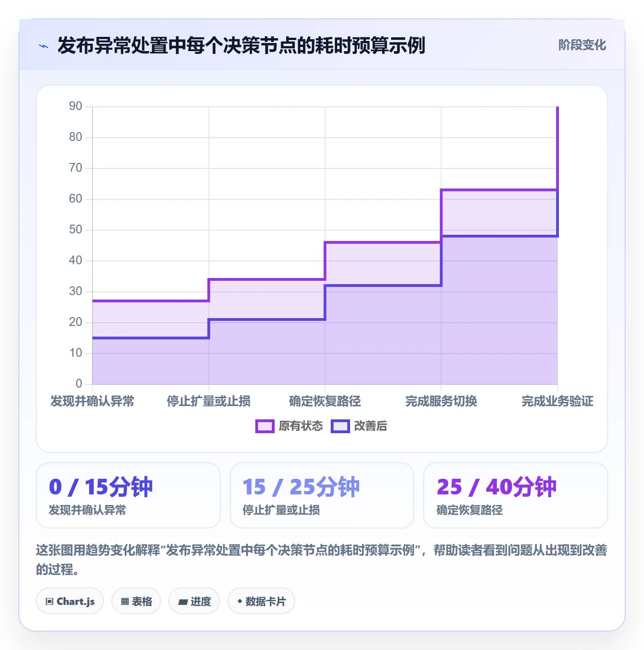Image resolution: width=644 pixels, height=650 pixels.
Task: Click the Chart.js chip square icon
Action: 50,602
